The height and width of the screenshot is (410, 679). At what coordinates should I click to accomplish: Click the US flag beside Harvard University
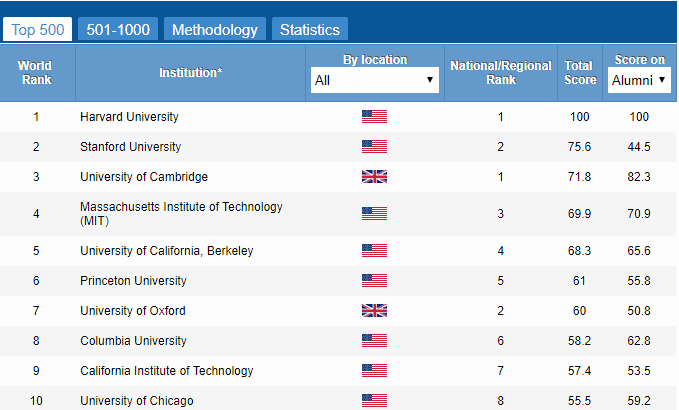(374, 116)
